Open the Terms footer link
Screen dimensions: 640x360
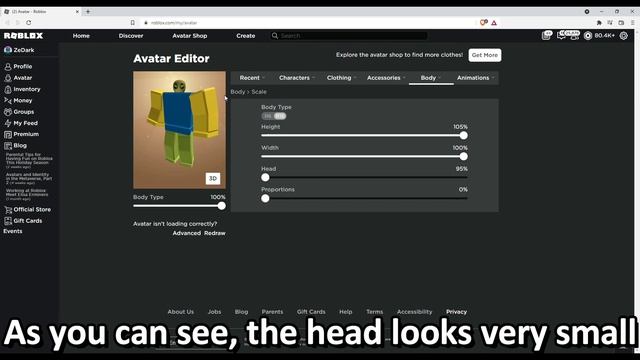[x=374, y=312]
